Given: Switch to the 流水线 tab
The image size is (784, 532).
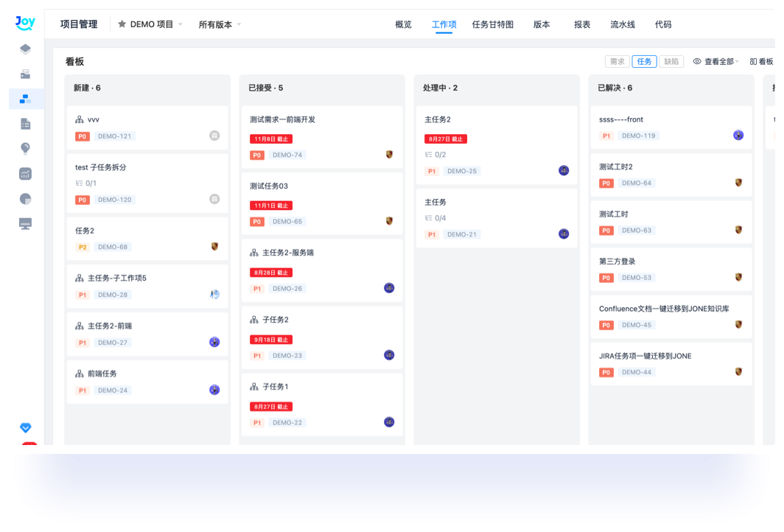Looking at the screenshot, I should pos(623,24).
